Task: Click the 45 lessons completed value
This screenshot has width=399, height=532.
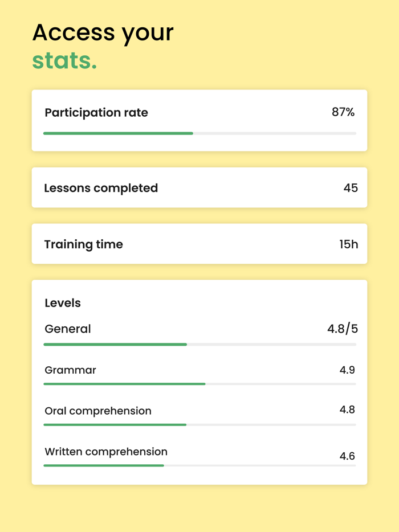Action: (351, 188)
